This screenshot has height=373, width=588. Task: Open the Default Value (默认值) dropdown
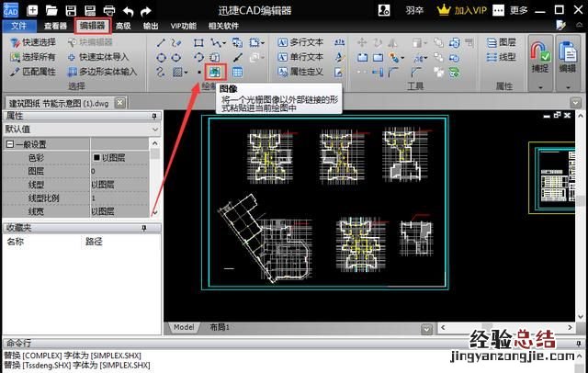click(154, 130)
